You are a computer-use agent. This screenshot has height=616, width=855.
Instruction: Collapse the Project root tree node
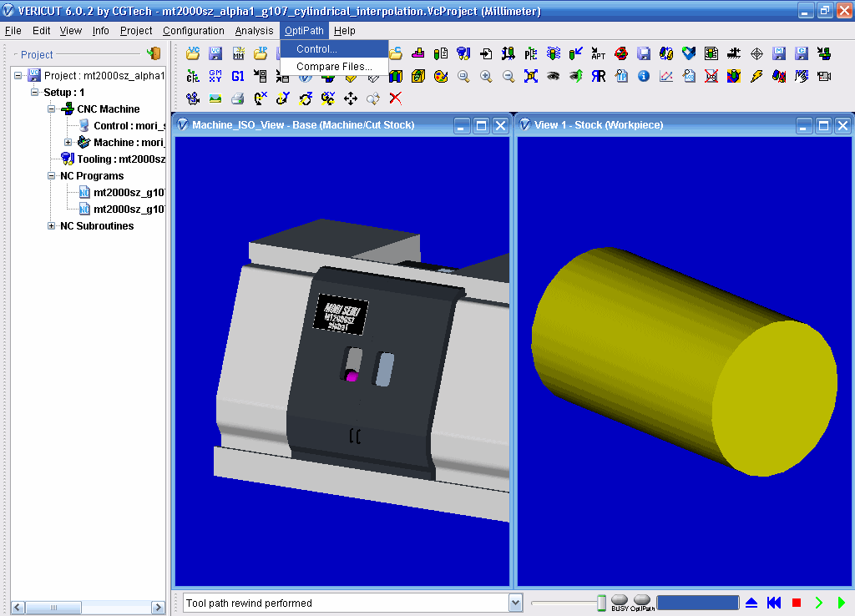[18, 75]
